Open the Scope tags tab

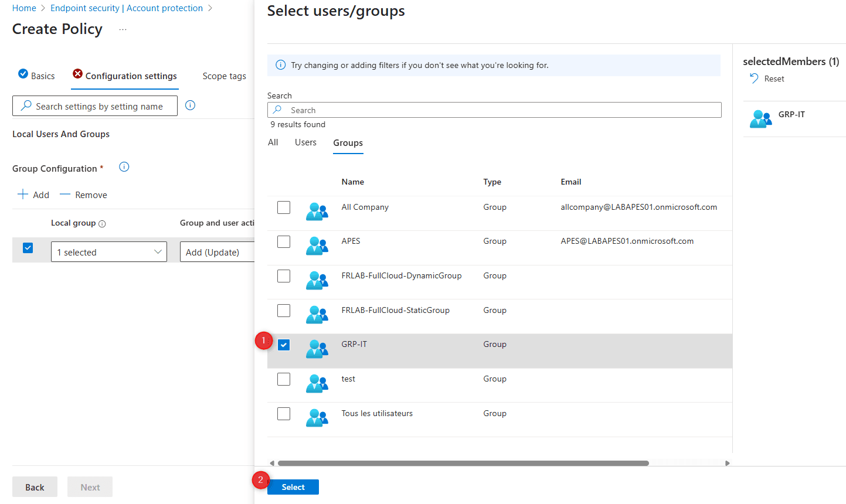coord(224,76)
